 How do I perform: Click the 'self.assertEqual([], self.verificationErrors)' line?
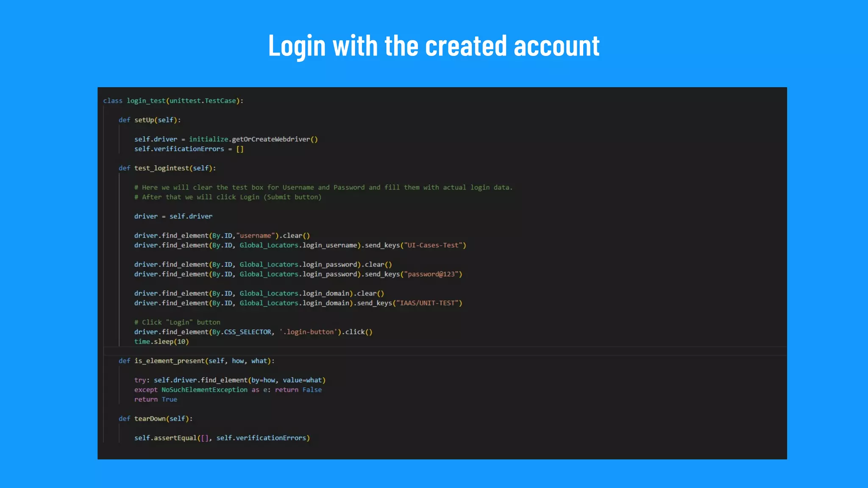click(222, 438)
